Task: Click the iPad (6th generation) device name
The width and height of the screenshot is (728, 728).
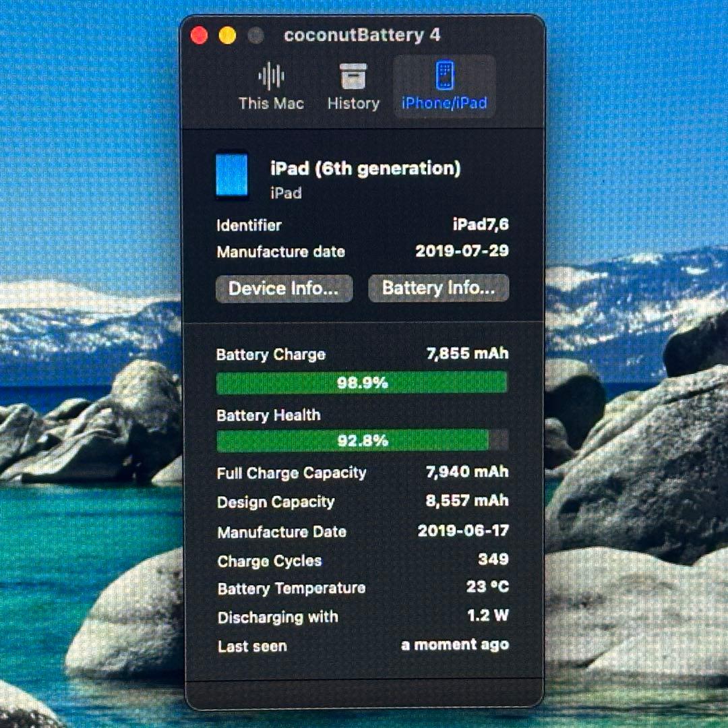Action: [x=365, y=168]
